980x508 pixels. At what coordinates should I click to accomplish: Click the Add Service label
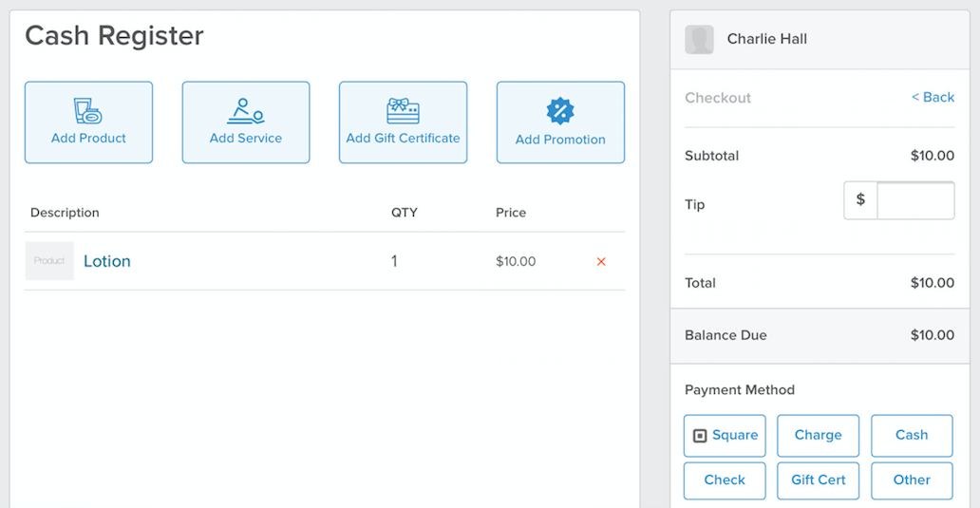[246, 138]
